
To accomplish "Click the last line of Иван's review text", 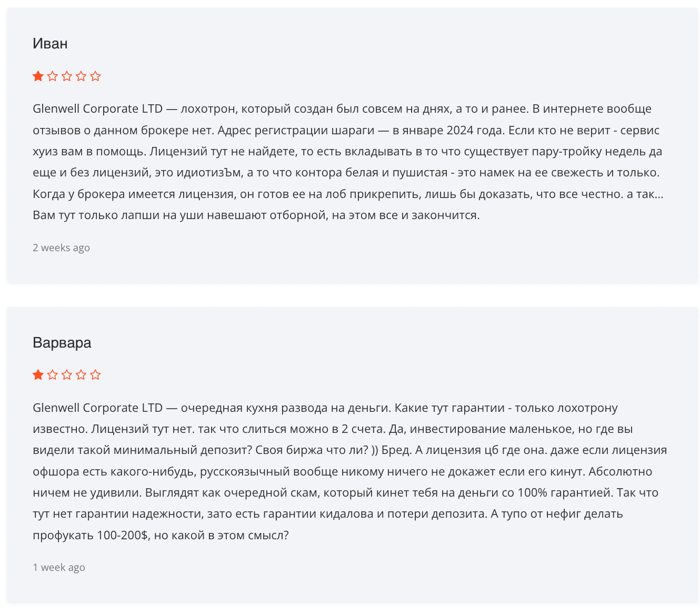I will point(256,215).
